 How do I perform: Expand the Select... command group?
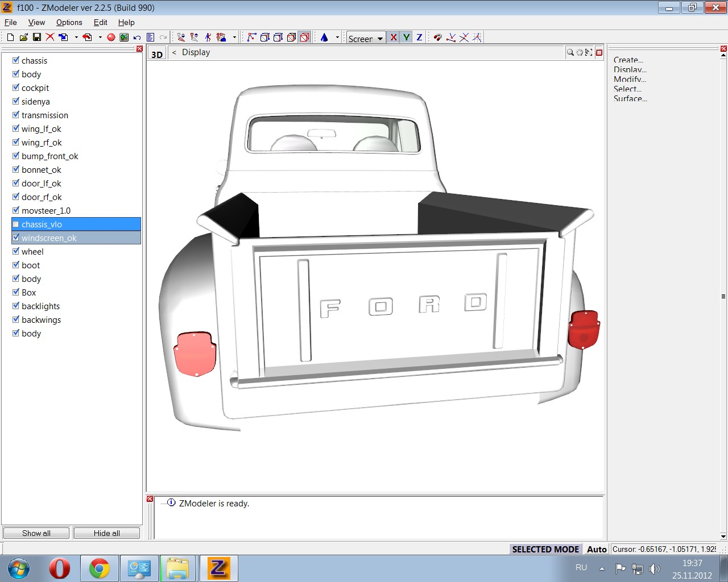(627, 89)
